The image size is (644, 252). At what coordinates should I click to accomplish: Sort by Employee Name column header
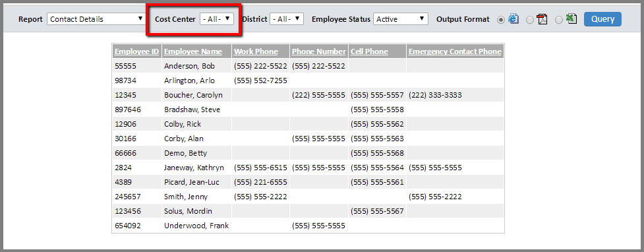(x=193, y=51)
